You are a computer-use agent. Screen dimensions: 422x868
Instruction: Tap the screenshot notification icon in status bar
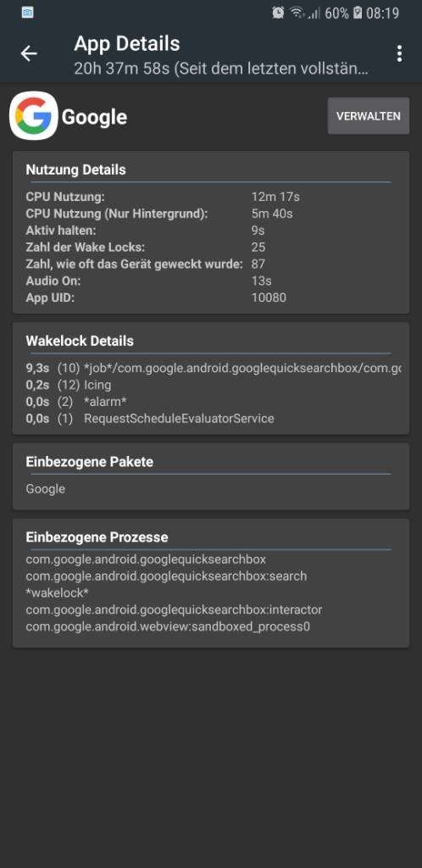[28, 12]
